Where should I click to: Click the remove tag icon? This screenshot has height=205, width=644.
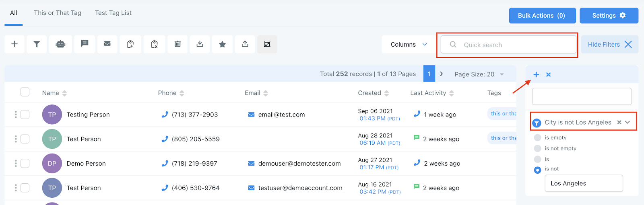pyautogui.click(x=155, y=44)
